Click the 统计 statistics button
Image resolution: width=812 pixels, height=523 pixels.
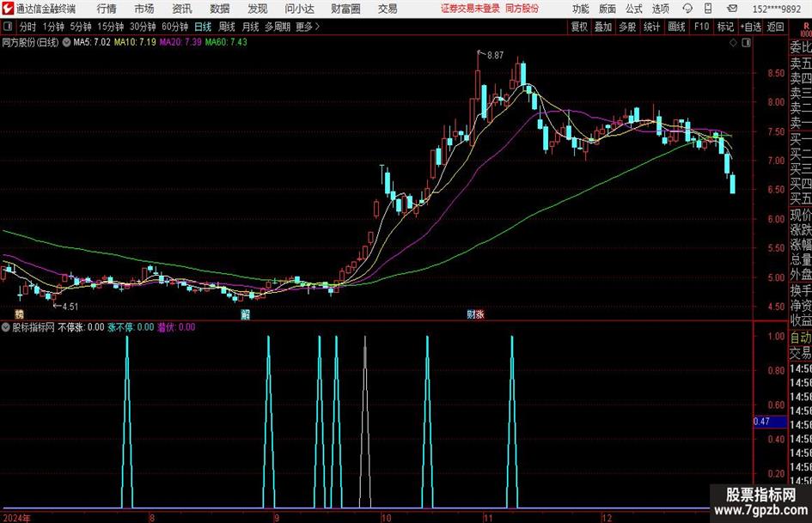click(651, 27)
